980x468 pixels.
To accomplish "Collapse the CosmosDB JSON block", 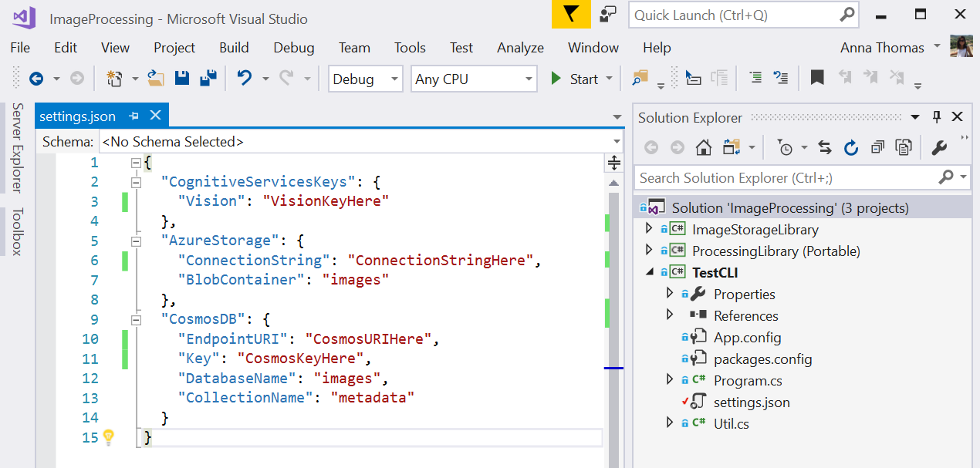I will [137, 319].
